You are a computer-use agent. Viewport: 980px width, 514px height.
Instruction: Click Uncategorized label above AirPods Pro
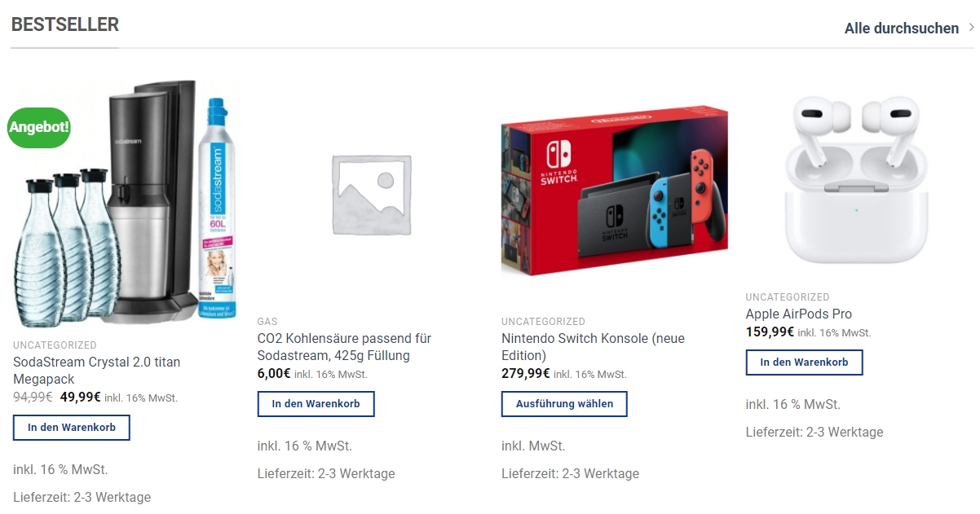click(x=788, y=297)
